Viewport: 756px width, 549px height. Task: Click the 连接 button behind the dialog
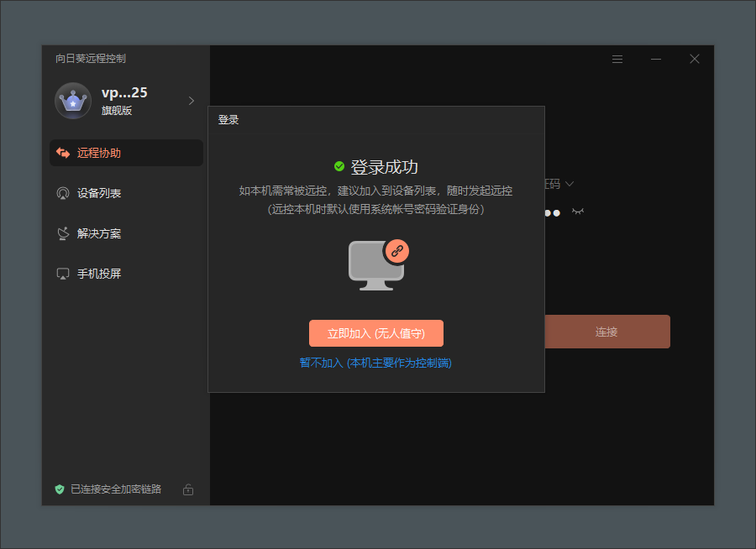[607, 332]
